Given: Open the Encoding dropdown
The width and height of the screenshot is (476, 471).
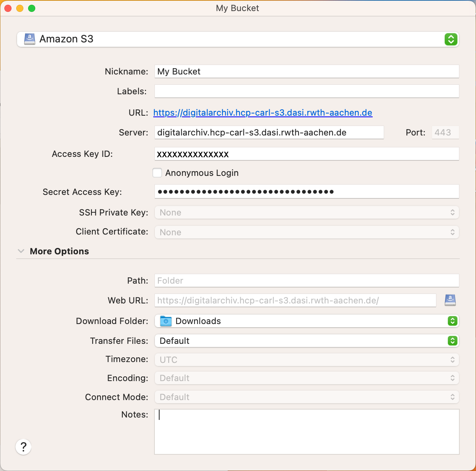Looking at the screenshot, I should (x=453, y=378).
